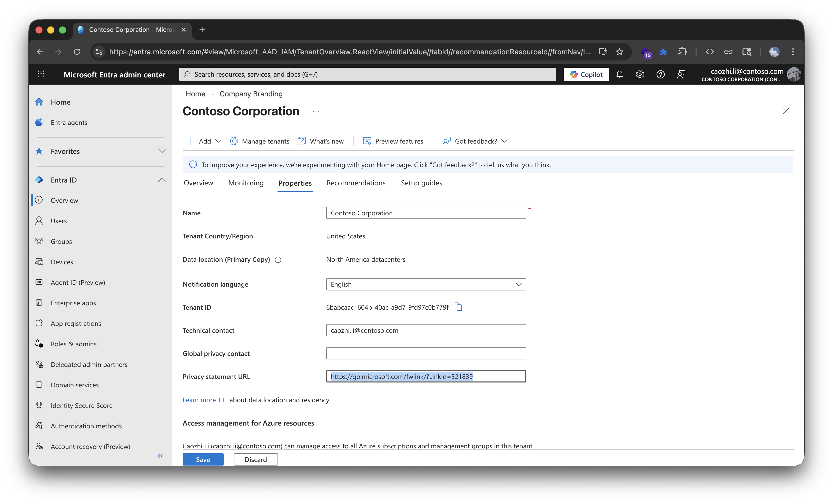Click the Global privacy contact field
The height and width of the screenshot is (504, 833).
[426, 353]
